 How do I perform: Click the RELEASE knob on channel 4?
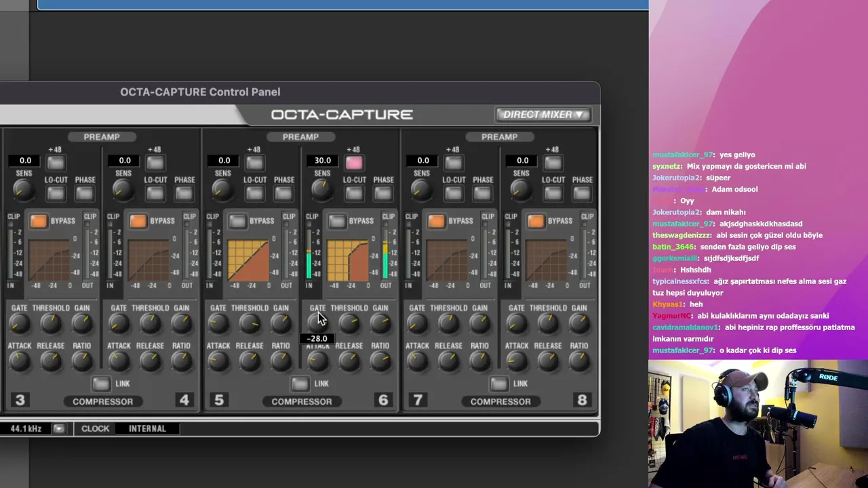[150, 361]
